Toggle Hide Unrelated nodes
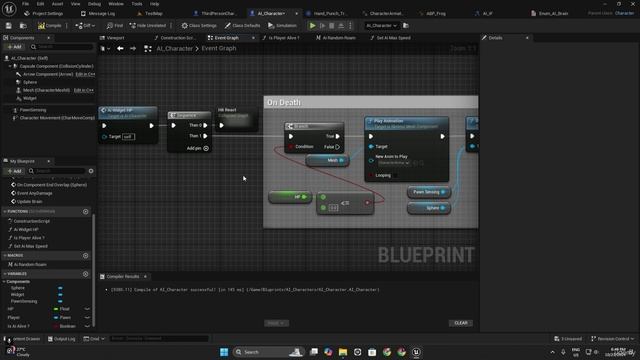Screen dimensions: 640x360 (148, 26)
